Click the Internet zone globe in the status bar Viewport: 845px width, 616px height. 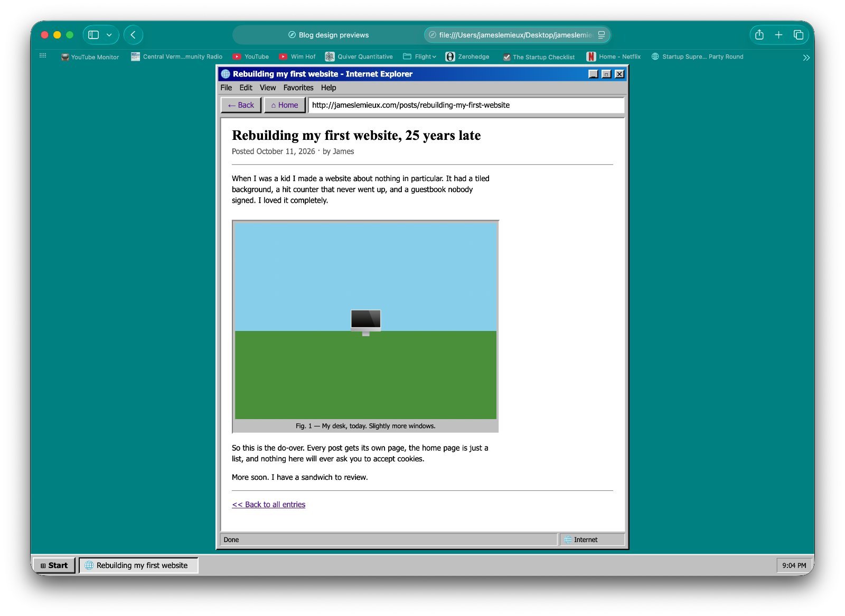[568, 539]
